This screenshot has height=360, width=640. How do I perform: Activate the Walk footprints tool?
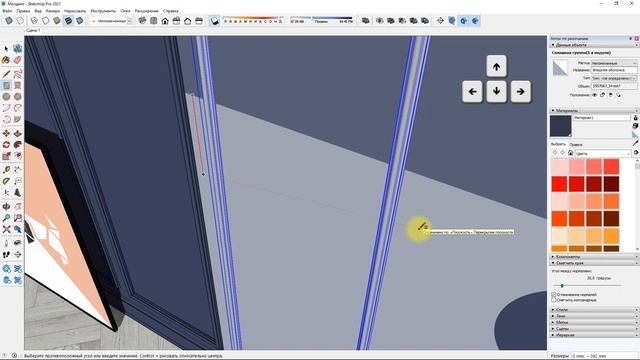coord(6,255)
